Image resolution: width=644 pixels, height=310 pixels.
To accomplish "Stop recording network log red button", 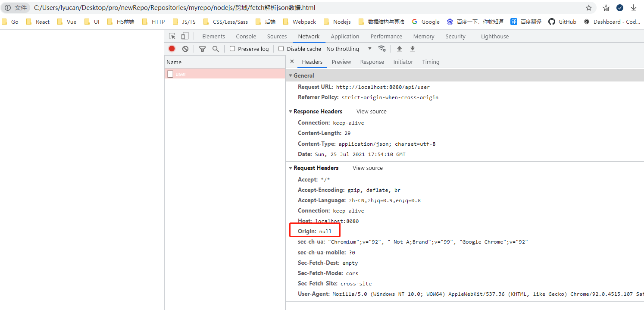I will click(172, 49).
